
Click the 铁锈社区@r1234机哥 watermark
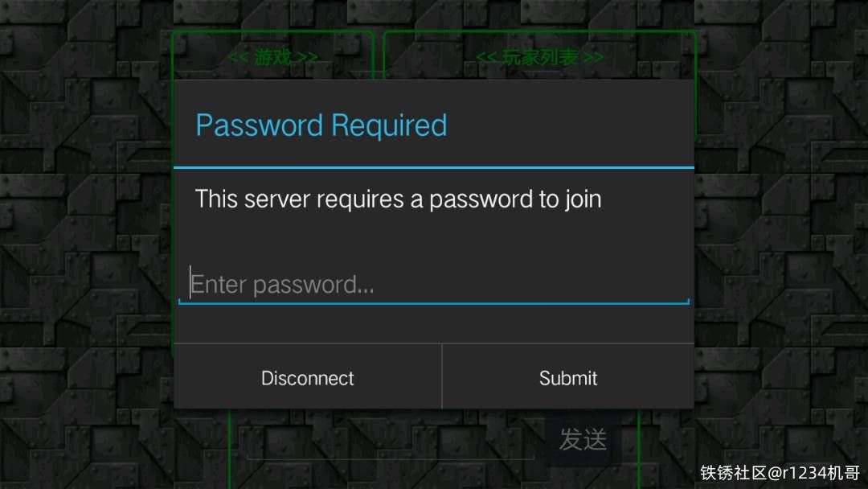[x=780, y=472]
